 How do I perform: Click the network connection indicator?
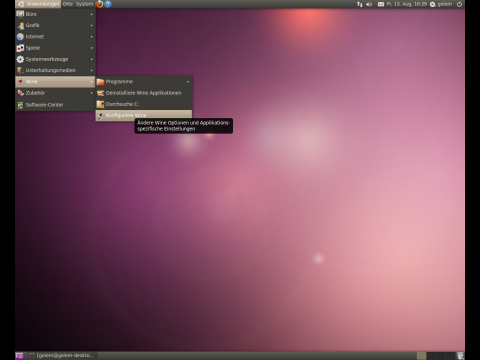tap(360, 4)
